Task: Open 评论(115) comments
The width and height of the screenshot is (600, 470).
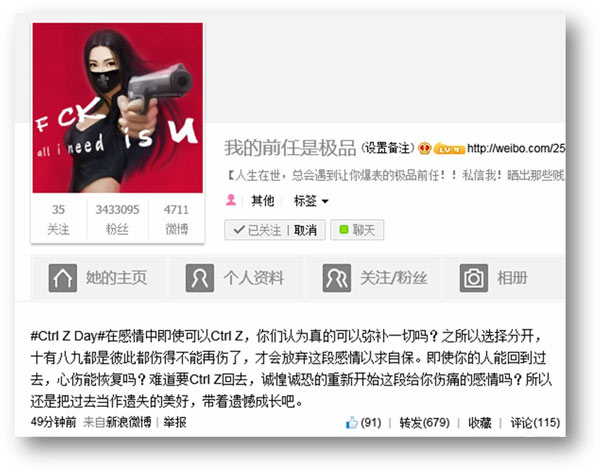Action: pos(535,423)
